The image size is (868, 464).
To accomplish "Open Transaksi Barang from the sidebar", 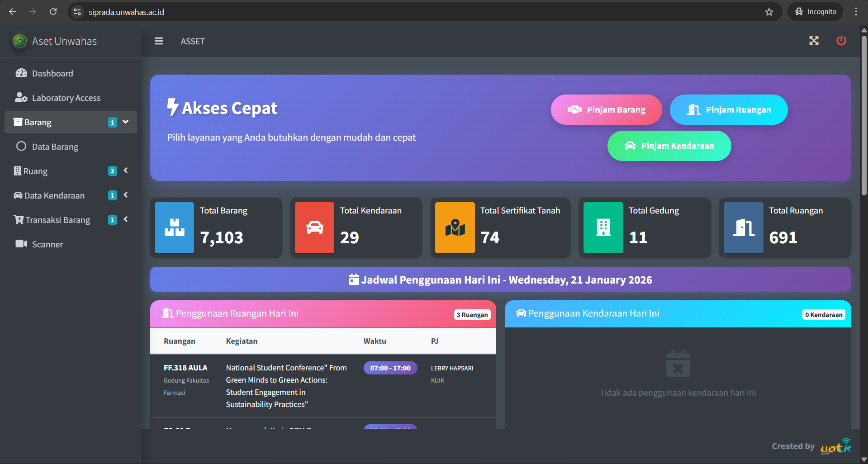I will click(x=57, y=220).
